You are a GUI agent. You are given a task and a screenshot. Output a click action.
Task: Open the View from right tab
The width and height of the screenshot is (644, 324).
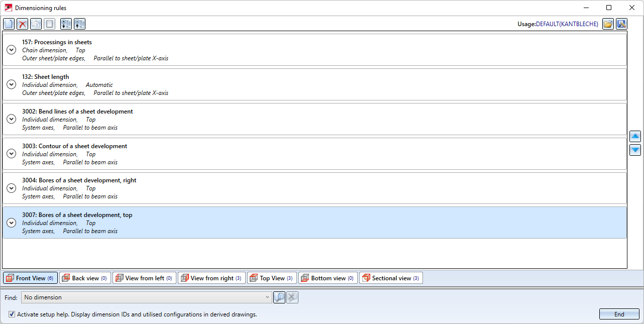point(211,278)
